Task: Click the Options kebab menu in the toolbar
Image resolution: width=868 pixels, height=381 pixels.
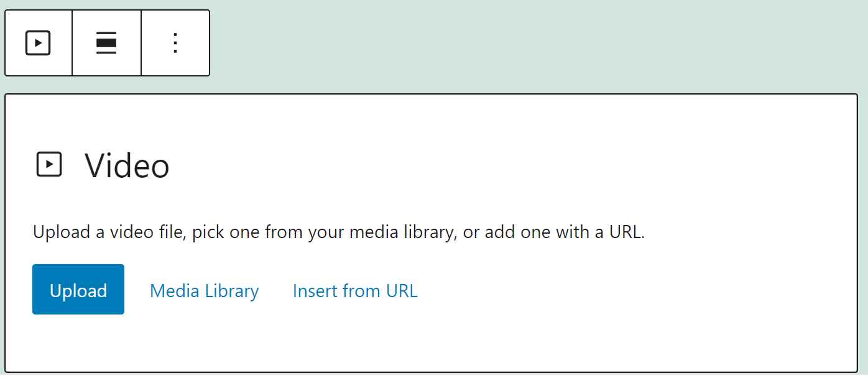Action: [175, 43]
